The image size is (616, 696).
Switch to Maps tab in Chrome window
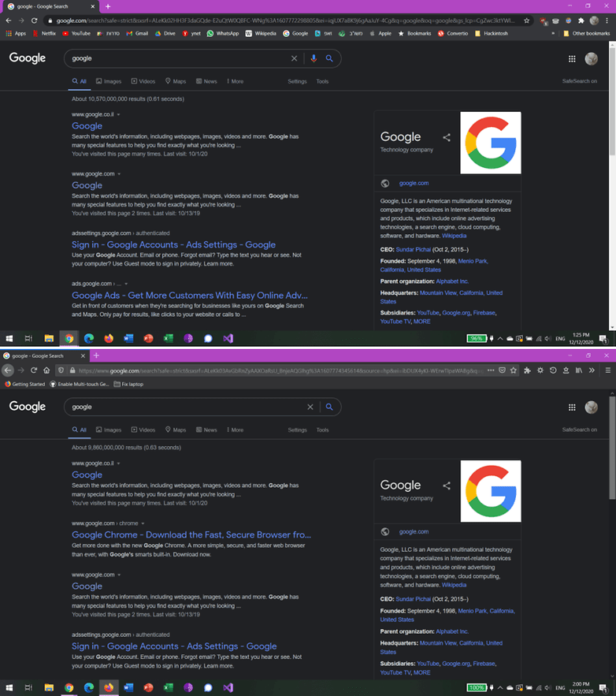point(176,82)
